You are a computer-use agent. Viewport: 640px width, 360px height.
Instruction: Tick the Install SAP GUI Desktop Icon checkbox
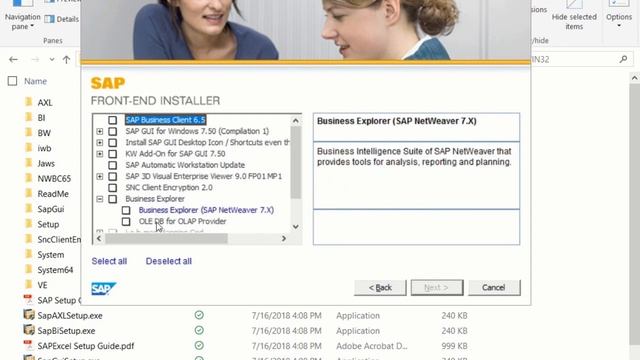[113, 142]
